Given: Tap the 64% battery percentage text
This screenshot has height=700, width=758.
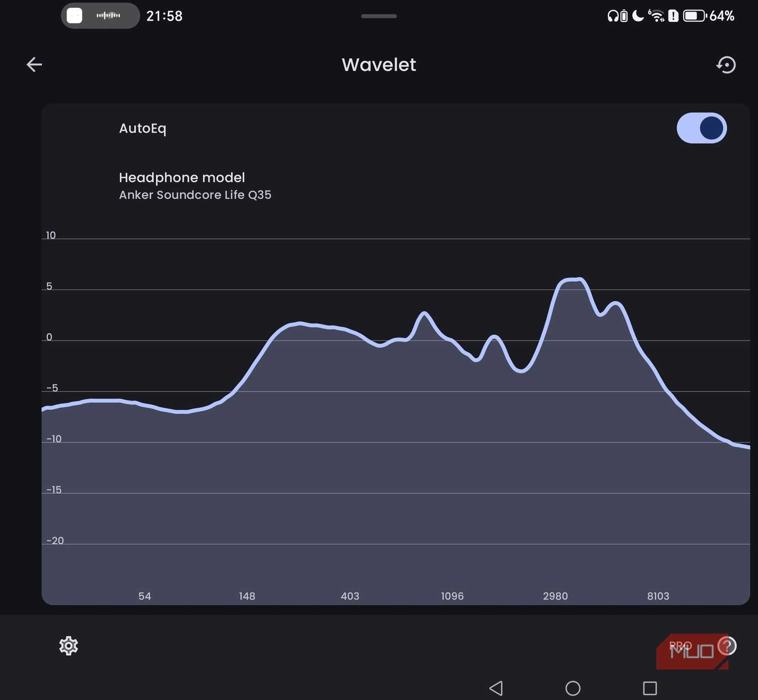Looking at the screenshot, I should pos(722,16).
